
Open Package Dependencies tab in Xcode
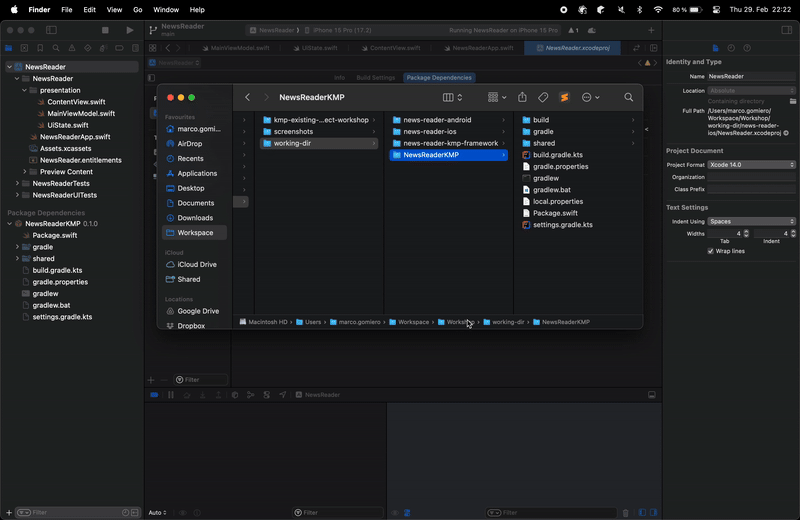pyautogui.click(x=439, y=78)
